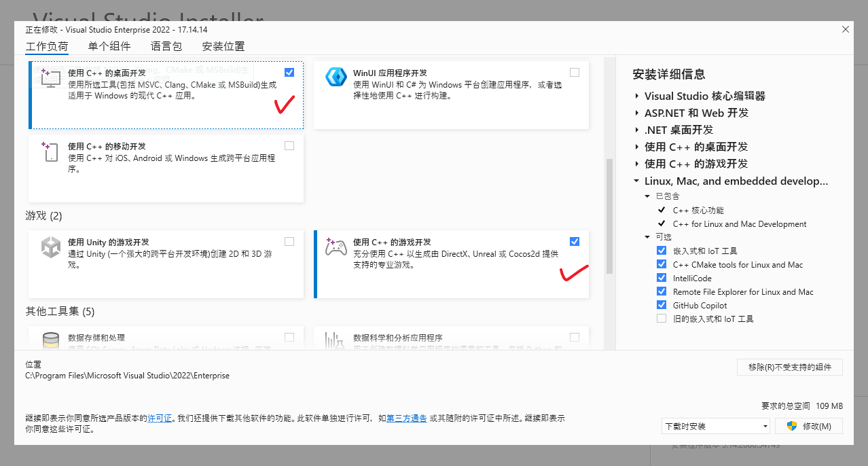
Task: Click the workloads list vertical scrollbar
Action: tap(609, 216)
